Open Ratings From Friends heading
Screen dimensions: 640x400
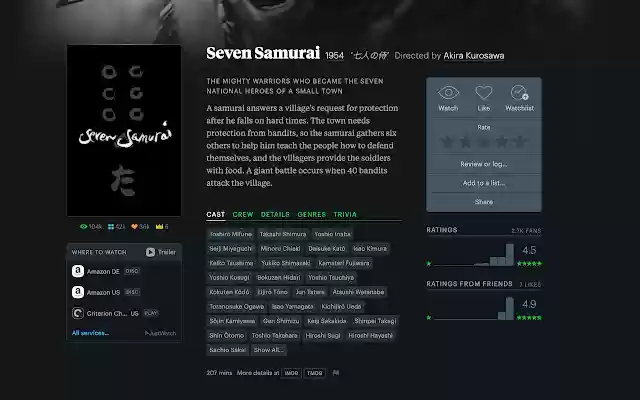click(469, 284)
